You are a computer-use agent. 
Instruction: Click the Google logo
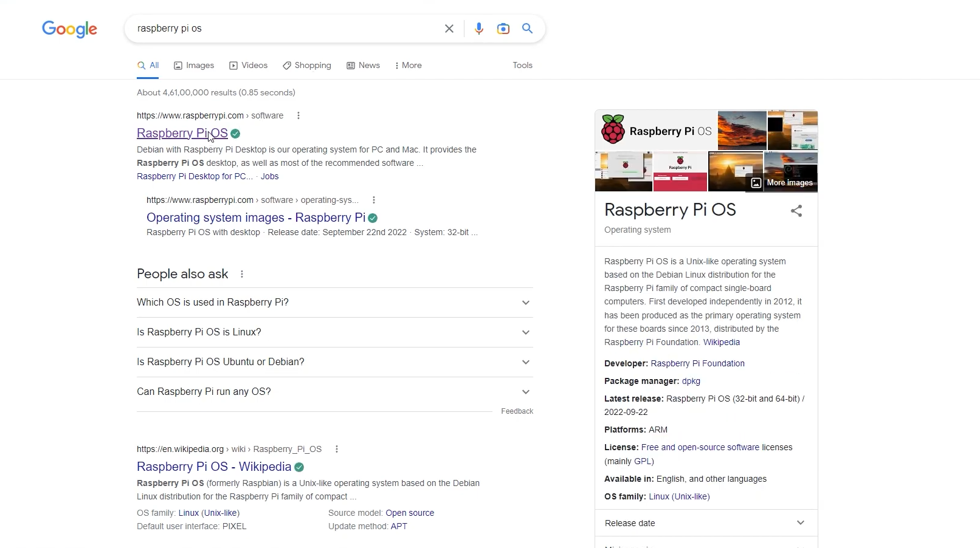[x=69, y=29]
